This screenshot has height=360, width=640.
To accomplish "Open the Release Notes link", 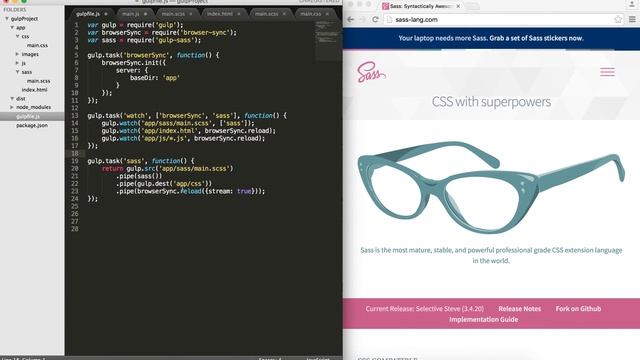I will pyautogui.click(x=520, y=309).
